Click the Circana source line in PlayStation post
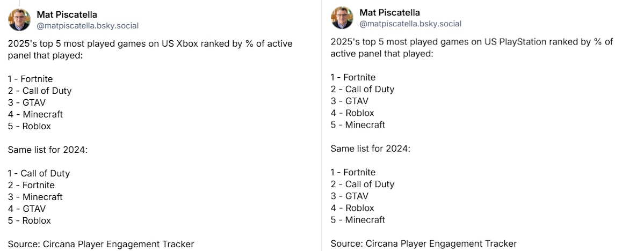Viewport: 644px width, 251px height. pos(423,243)
